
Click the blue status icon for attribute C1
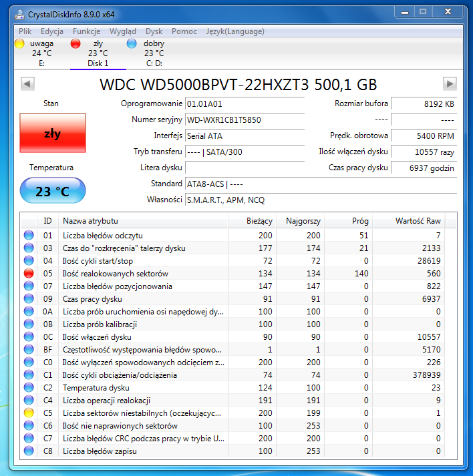[x=29, y=375]
